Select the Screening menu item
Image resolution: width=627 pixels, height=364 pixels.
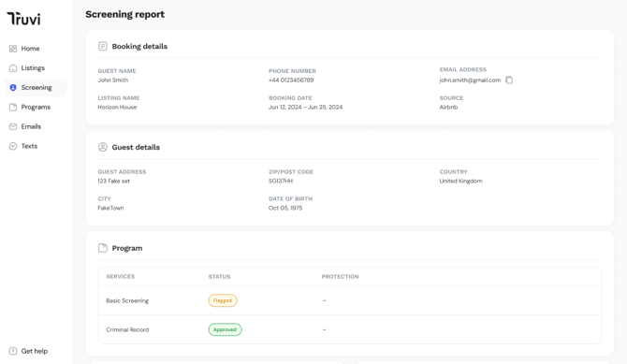(36, 88)
